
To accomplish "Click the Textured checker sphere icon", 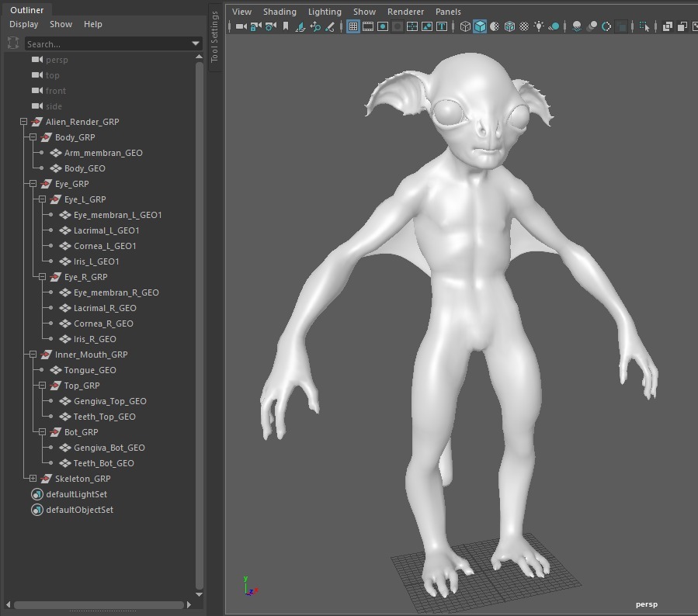I will tap(524, 26).
